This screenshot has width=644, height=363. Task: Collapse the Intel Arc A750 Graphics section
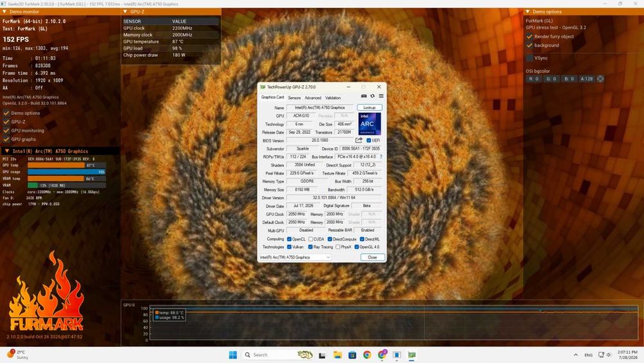pos(7,151)
